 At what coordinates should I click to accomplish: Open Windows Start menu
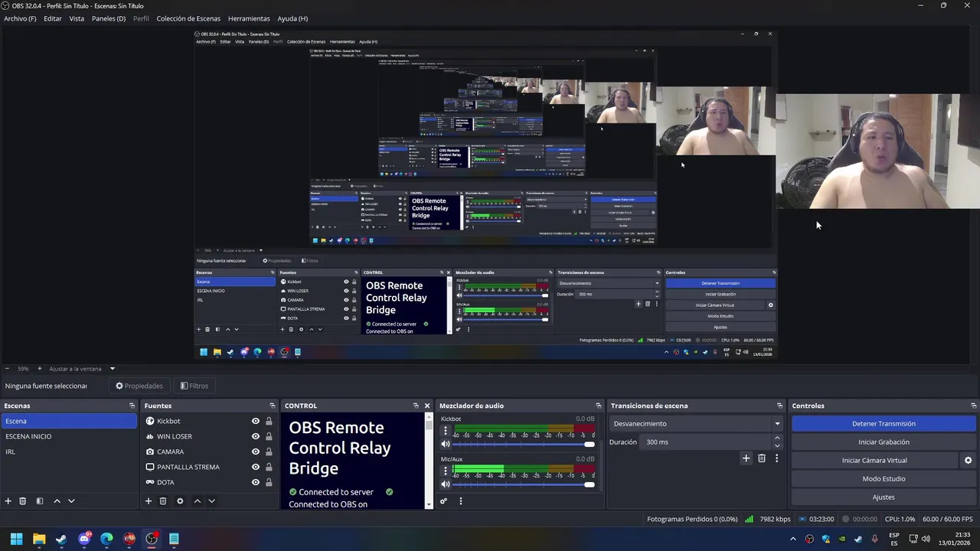(16, 539)
